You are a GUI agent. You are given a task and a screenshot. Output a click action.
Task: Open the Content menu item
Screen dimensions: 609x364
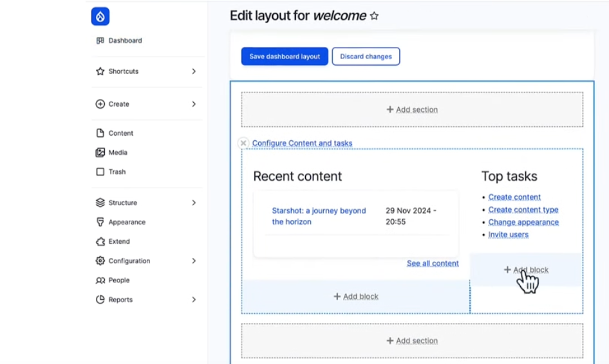pos(121,133)
